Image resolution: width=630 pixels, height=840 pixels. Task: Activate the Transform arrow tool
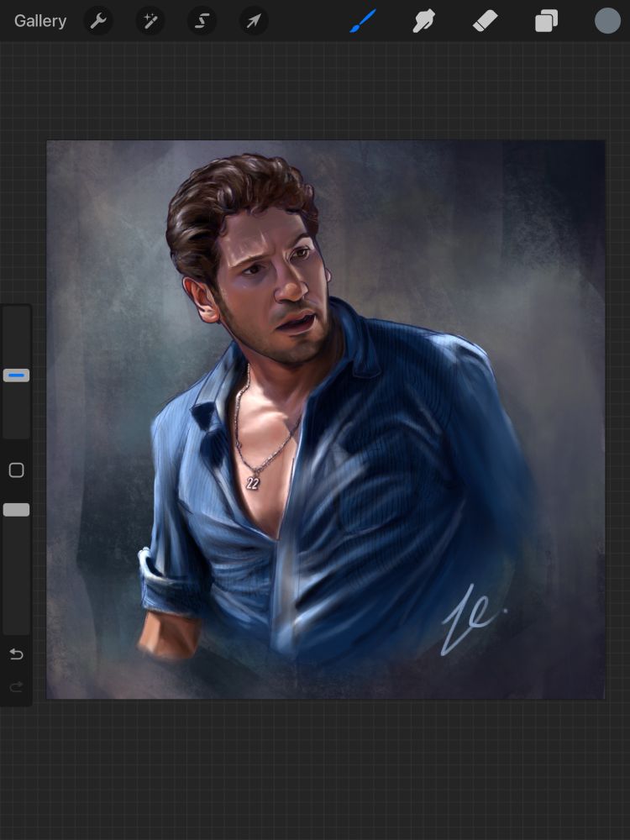tap(254, 21)
